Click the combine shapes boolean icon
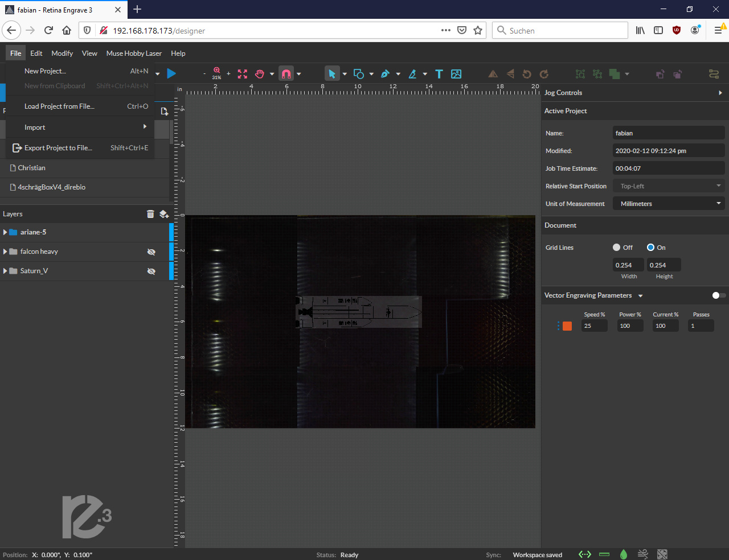Screen dimensions: 729x560 coord(615,74)
